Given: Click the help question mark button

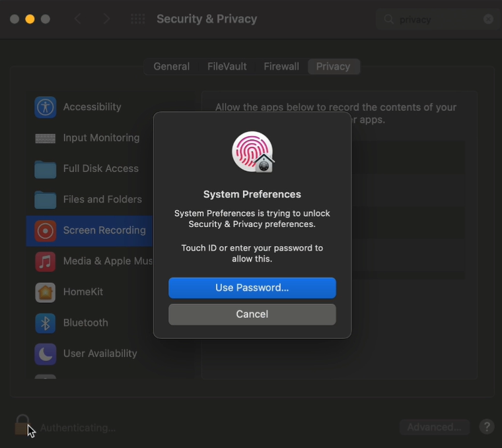Looking at the screenshot, I should click(x=486, y=427).
